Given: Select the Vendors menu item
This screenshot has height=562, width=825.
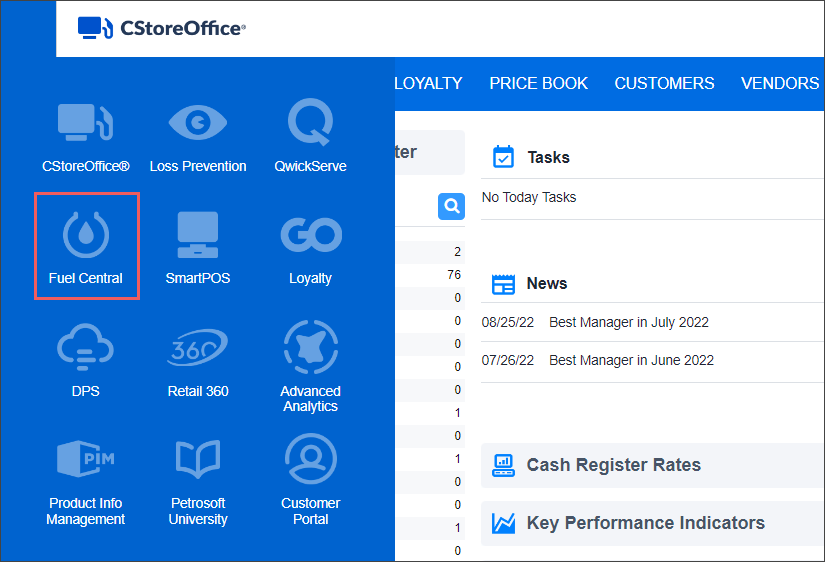Looking at the screenshot, I should [x=780, y=84].
